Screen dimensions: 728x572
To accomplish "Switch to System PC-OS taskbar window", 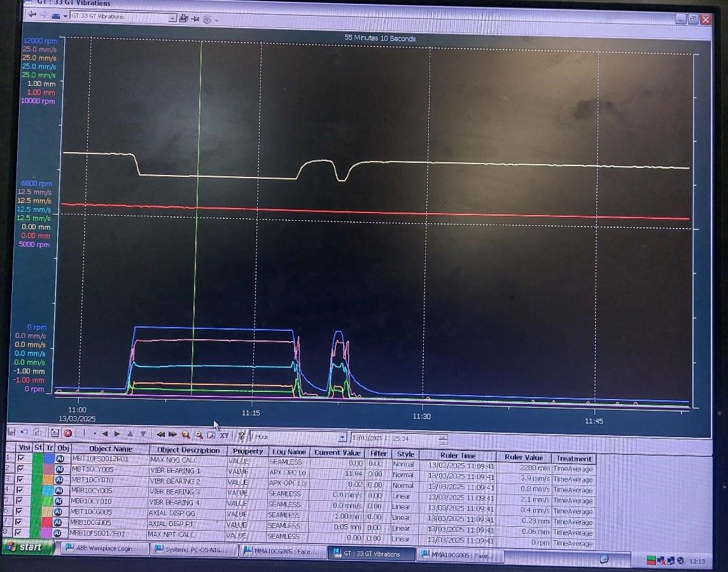I will (x=190, y=549).
